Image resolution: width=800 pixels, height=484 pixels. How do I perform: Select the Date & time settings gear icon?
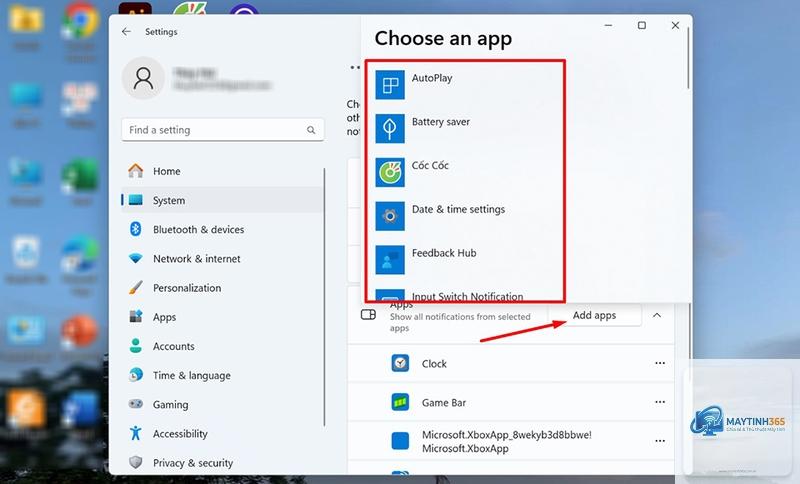390,216
